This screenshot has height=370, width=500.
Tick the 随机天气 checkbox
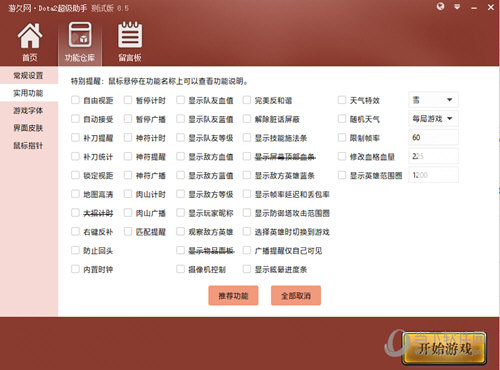coord(342,119)
